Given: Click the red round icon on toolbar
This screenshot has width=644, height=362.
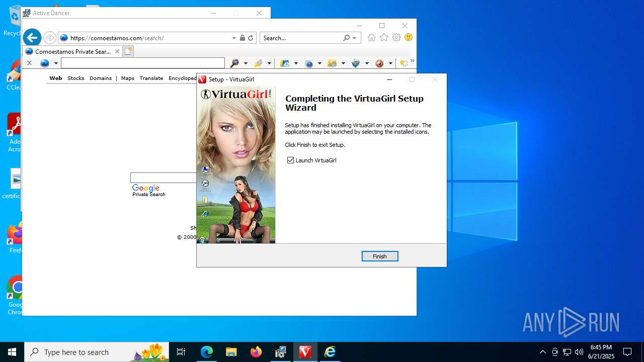Looking at the screenshot, I should [379, 63].
